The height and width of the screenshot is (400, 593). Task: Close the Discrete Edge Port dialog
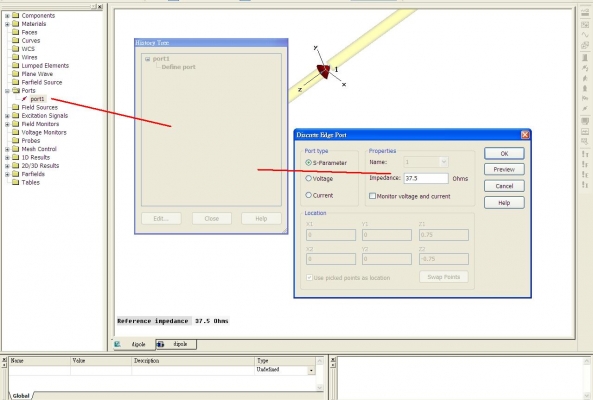tap(525, 135)
